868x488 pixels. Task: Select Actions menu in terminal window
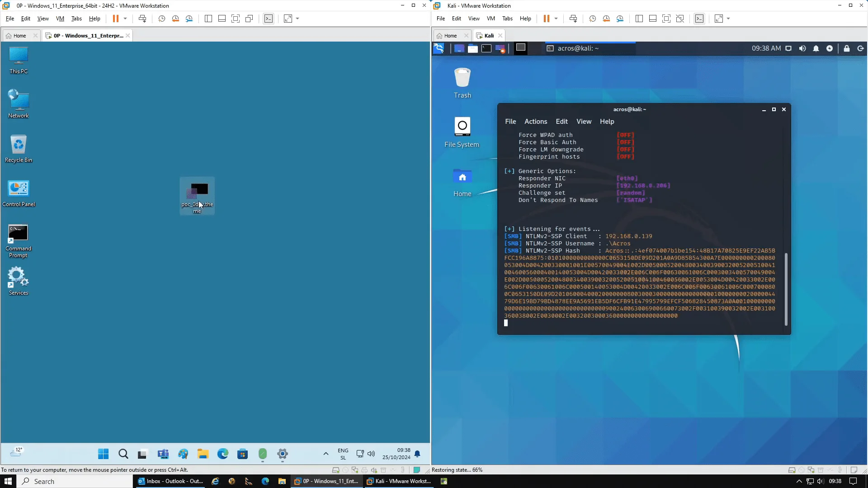pos(535,121)
